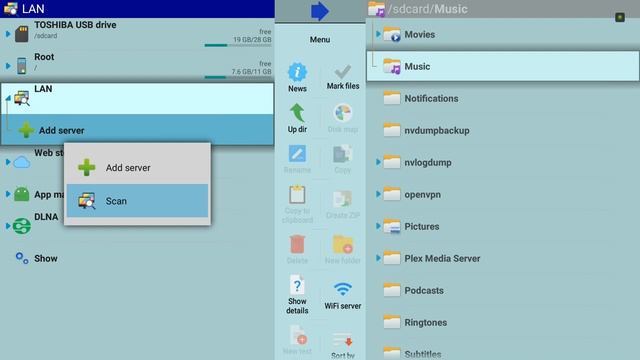Expand the openvpn folder arrow
Image resolution: width=640 pixels, height=360 pixels.
[x=378, y=194]
